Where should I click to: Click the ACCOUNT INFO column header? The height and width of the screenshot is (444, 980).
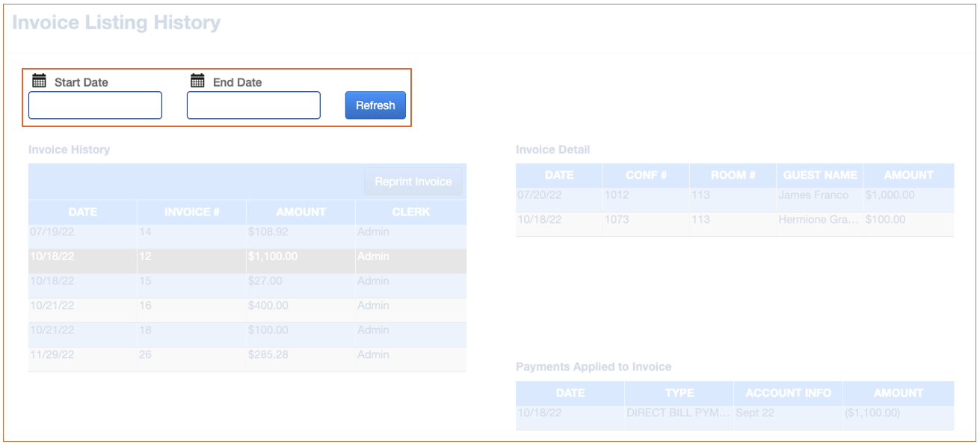(x=788, y=393)
